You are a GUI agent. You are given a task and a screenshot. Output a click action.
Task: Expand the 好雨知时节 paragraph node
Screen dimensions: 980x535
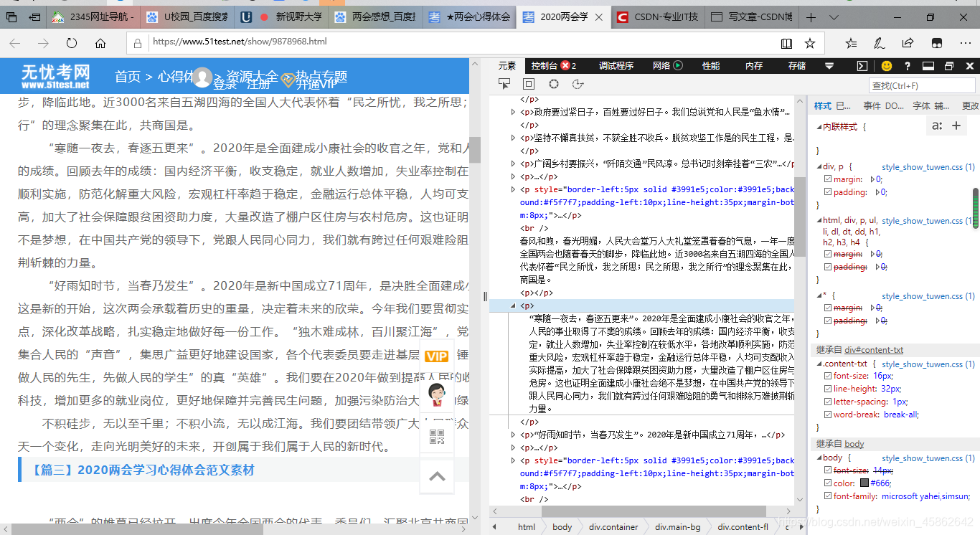[x=512, y=435]
